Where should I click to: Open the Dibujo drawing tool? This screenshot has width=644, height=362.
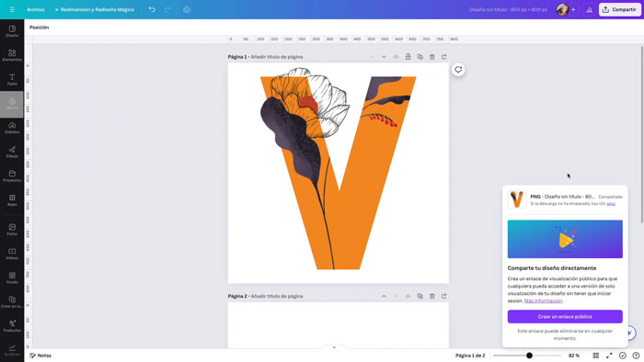click(12, 153)
